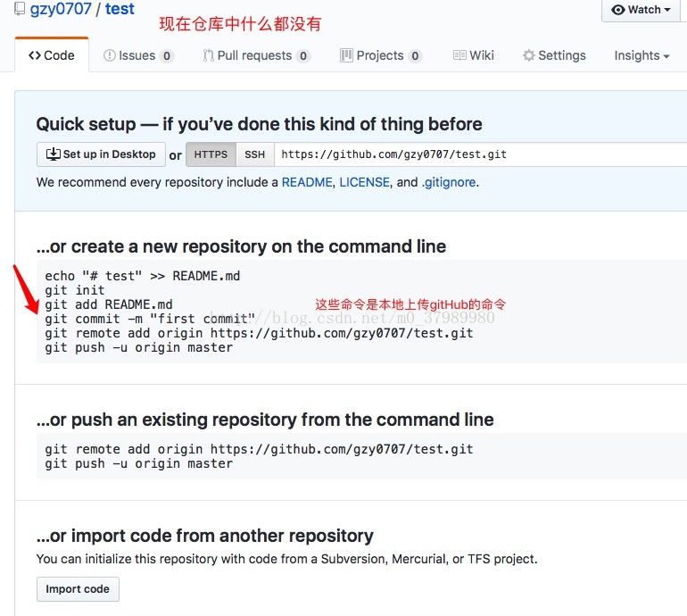The width and height of the screenshot is (687, 616).
Task: Click the Pull requests icon
Action: 209,55
